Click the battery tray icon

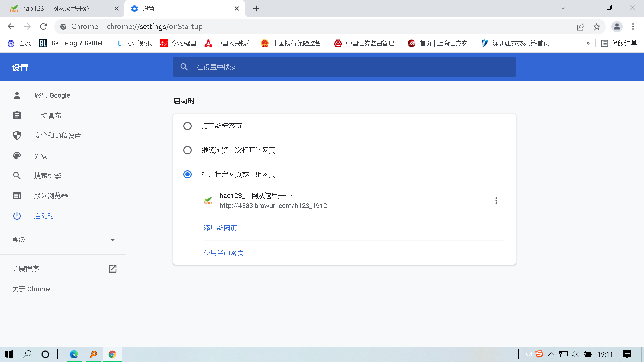[588, 354]
